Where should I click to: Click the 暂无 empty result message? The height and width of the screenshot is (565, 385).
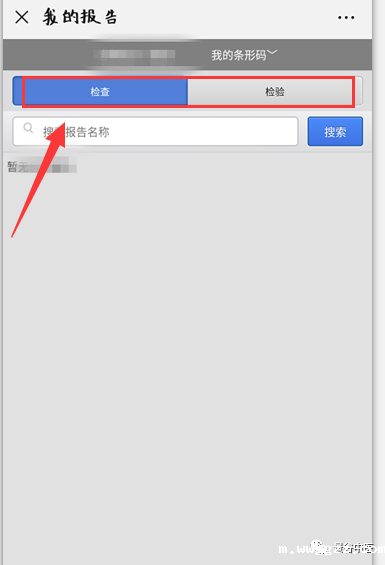[42, 167]
